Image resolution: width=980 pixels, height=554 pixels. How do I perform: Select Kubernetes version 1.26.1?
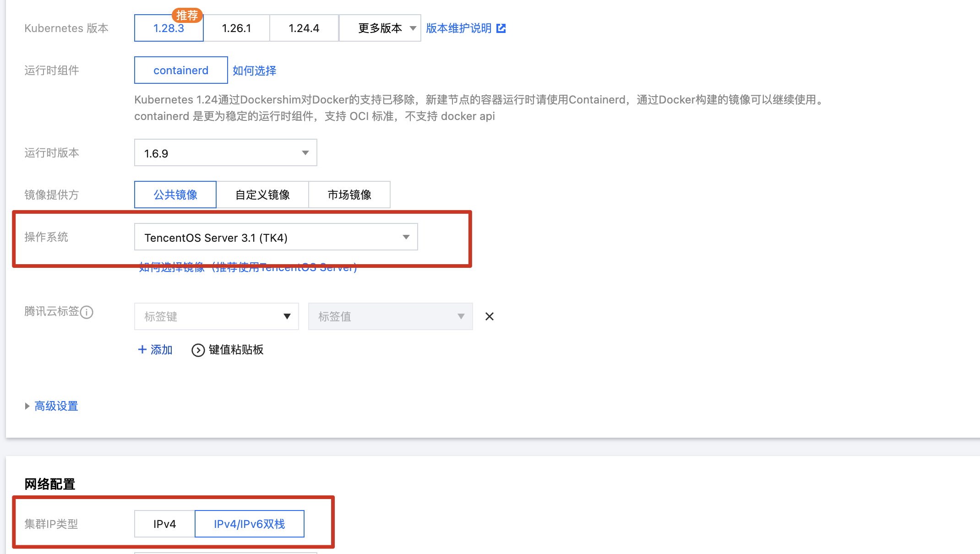point(236,28)
